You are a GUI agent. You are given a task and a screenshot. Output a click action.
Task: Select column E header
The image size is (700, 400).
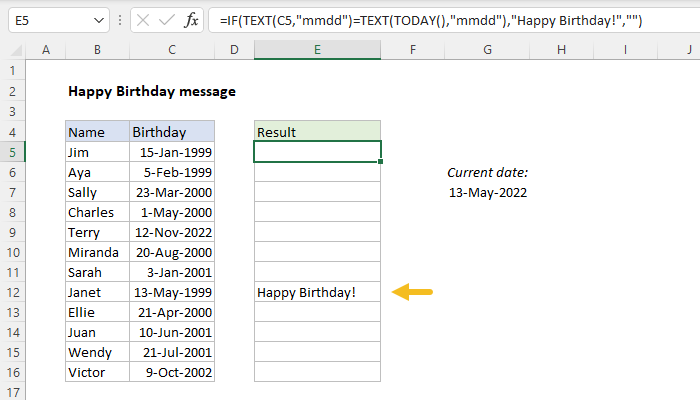pos(317,50)
